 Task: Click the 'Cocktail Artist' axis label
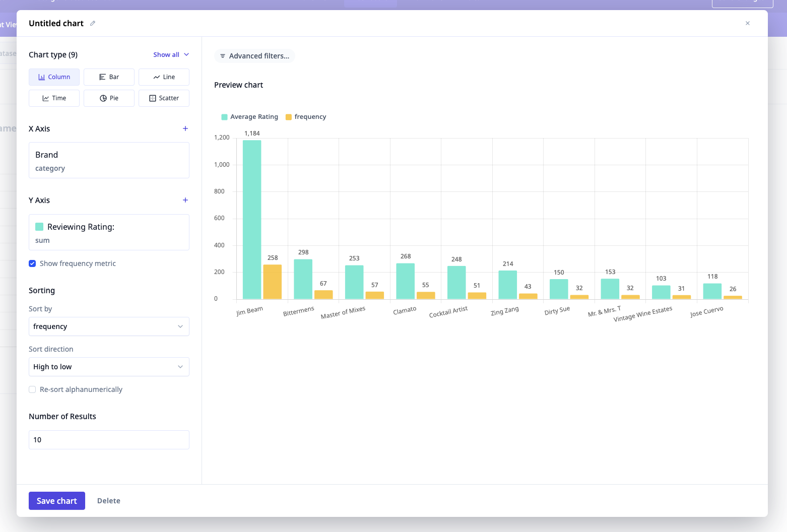click(448, 312)
